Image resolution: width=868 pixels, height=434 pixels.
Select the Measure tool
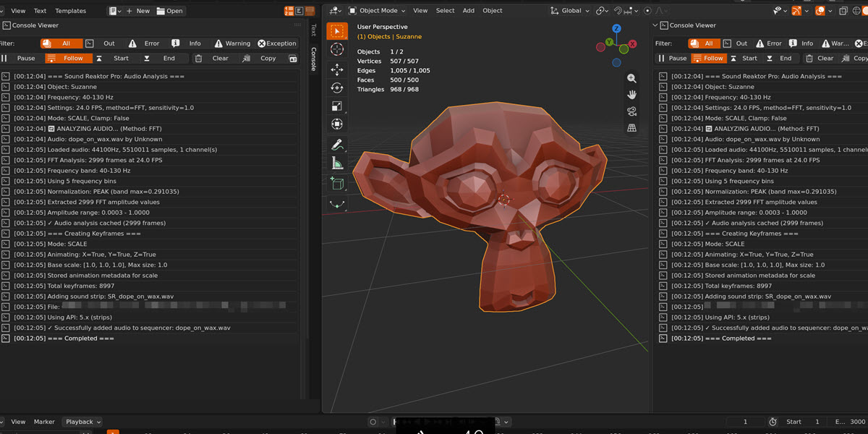[337, 163]
